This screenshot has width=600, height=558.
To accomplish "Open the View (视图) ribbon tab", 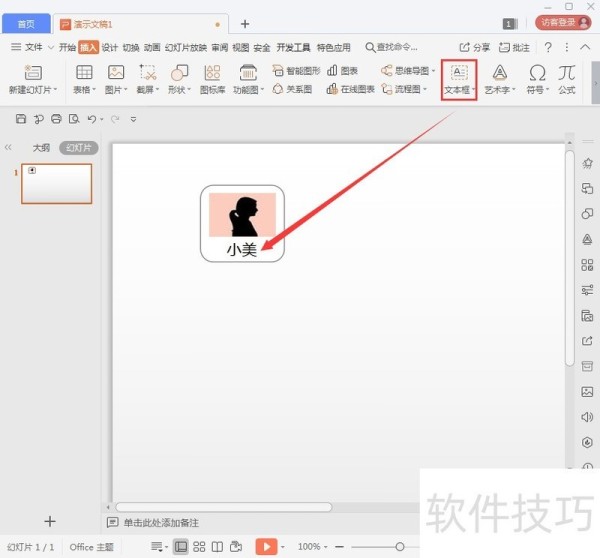I will coord(240,47).
